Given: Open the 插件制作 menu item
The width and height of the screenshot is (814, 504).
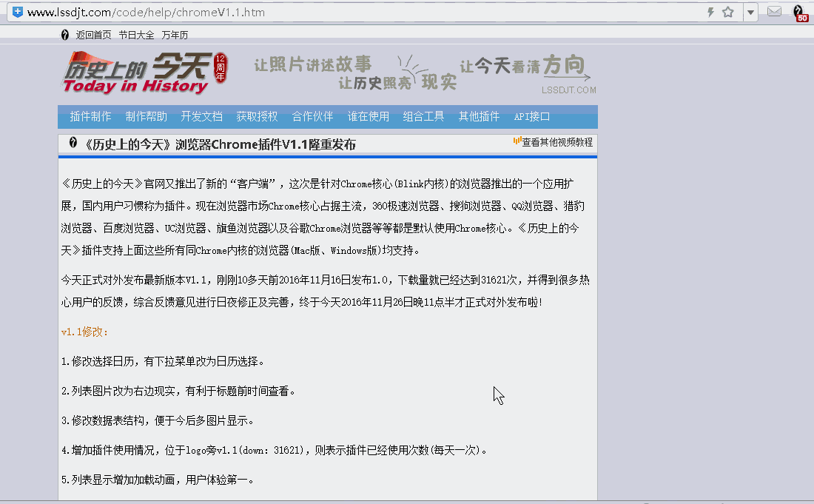Looking at the screenshot, I should click(91, 116).
